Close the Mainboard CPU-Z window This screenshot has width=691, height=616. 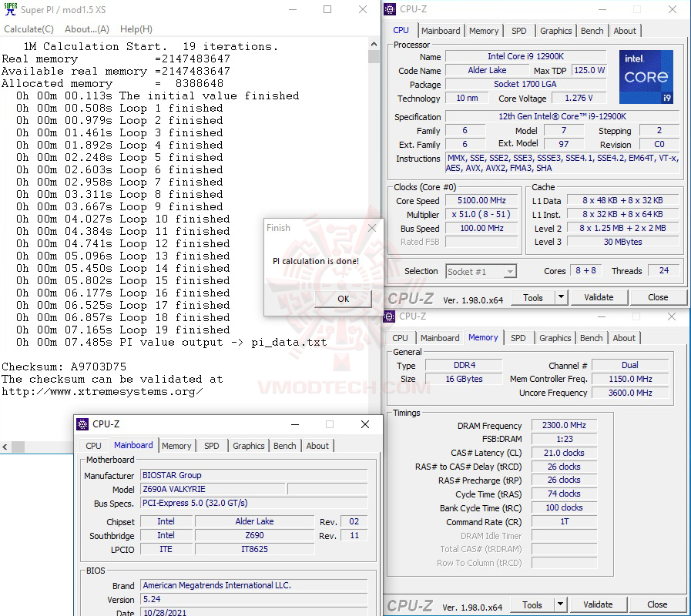click(365, 424)
